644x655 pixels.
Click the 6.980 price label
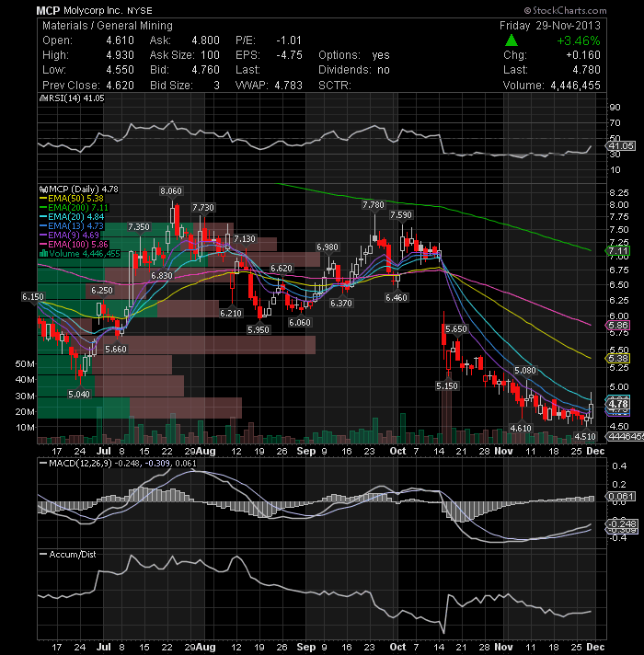click(328, 247)
